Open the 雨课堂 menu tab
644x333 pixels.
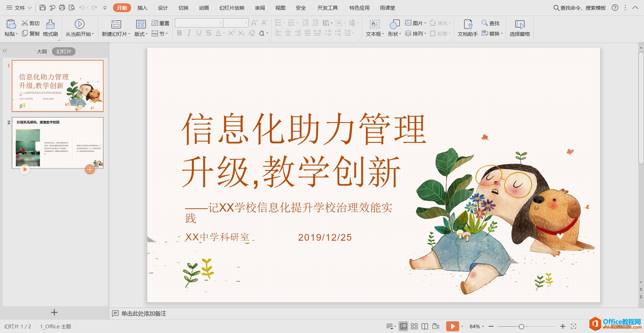click(x=387, y=8)
